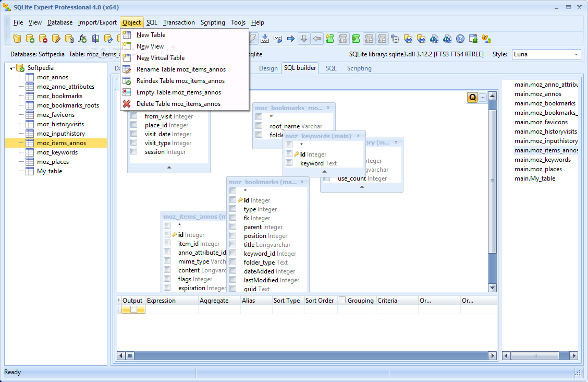Click the empty Expression cell in the grid
The width and height of the screenshot is (588, 382).
point(171,309)
